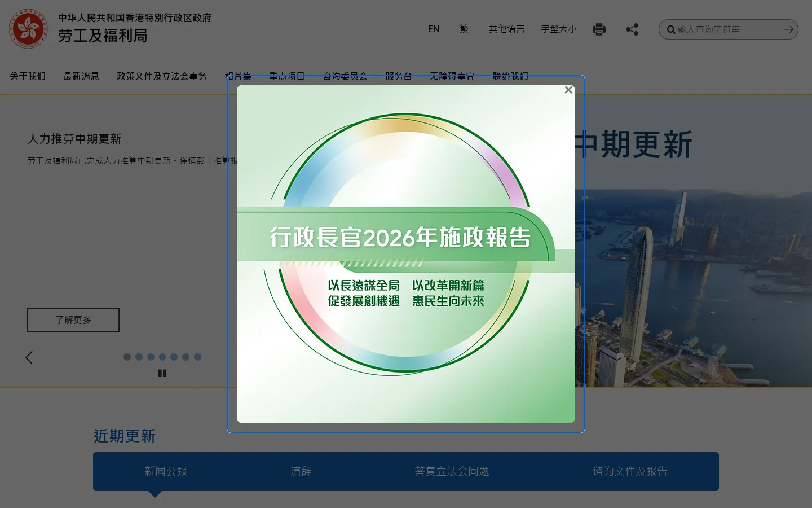Switch to Traditional Chinese 繁
The height and width of the screenshot is (508, 812).
coord(464,29)
